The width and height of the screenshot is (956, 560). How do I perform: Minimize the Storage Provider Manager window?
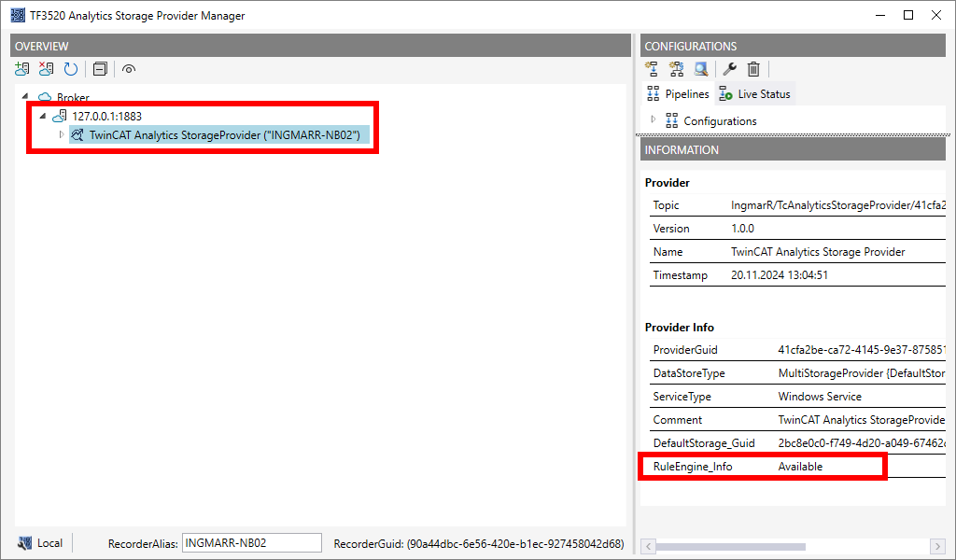879,15
